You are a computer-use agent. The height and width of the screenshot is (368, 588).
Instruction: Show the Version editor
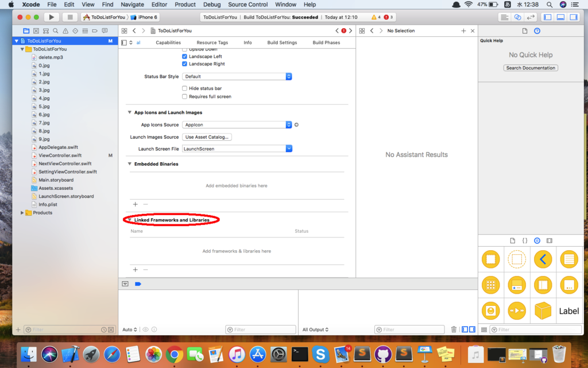pos(530,17)
